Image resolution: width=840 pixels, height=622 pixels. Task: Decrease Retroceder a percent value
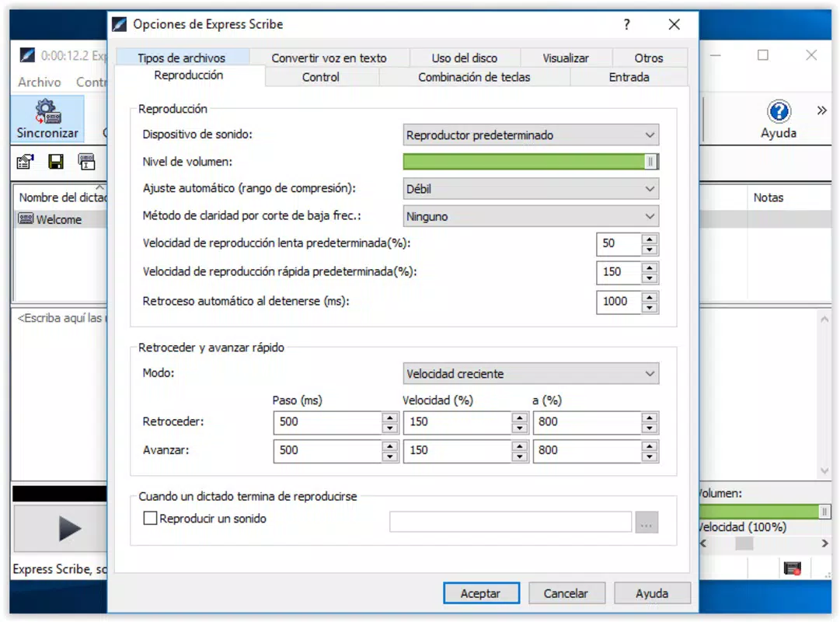pyautogui.click(x=650, y=428)
